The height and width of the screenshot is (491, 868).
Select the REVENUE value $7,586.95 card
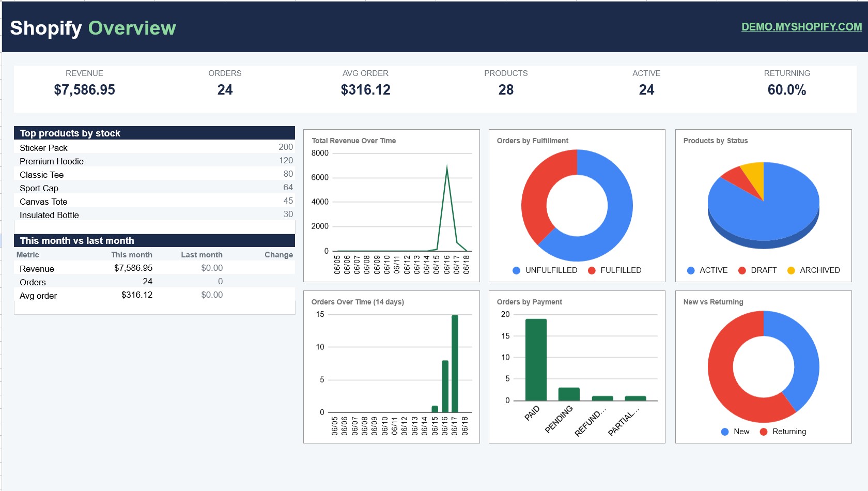click(x=85, y=90)
